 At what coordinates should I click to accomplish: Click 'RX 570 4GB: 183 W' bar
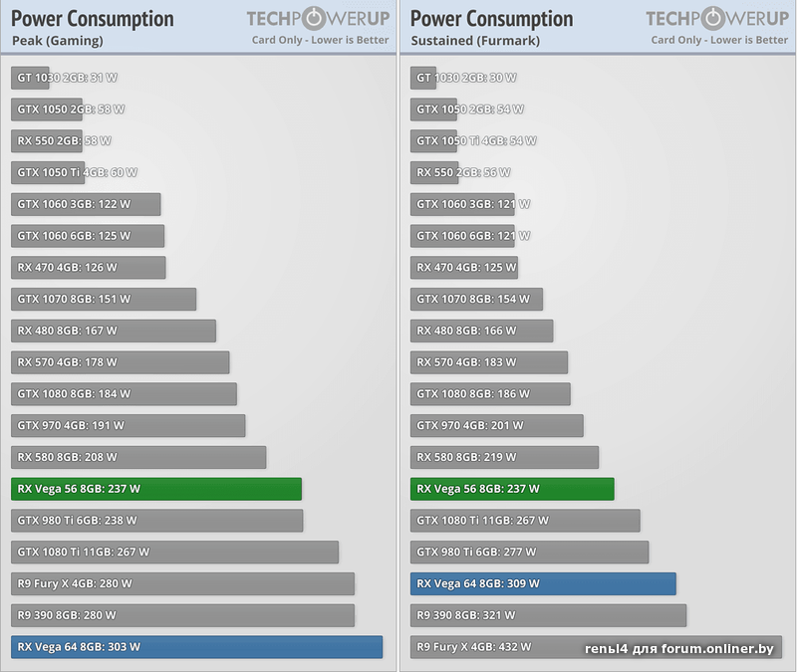489,362
